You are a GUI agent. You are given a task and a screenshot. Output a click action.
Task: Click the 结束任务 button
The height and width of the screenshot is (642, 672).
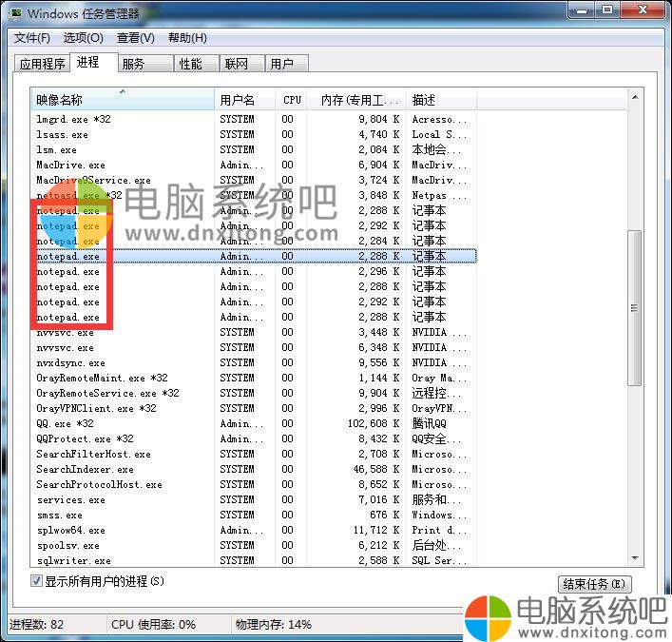click(x=594, y=584)
